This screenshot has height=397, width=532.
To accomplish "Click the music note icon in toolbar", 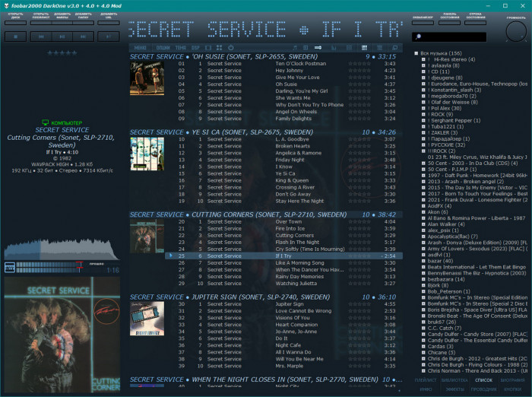I will pos(295,48).
